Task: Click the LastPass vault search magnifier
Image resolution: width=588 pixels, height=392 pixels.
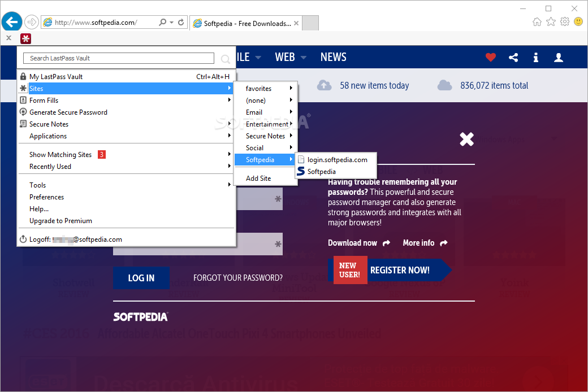Action: coord(226,59)
